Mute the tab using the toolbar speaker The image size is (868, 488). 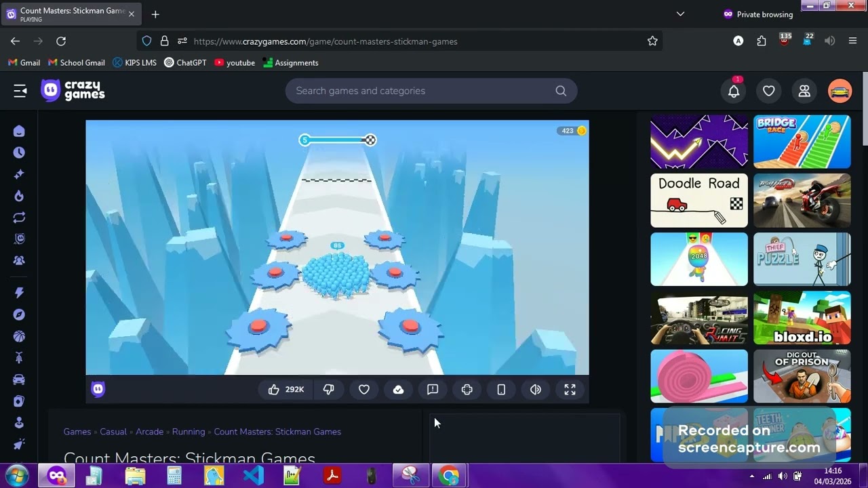coord(829,41)
